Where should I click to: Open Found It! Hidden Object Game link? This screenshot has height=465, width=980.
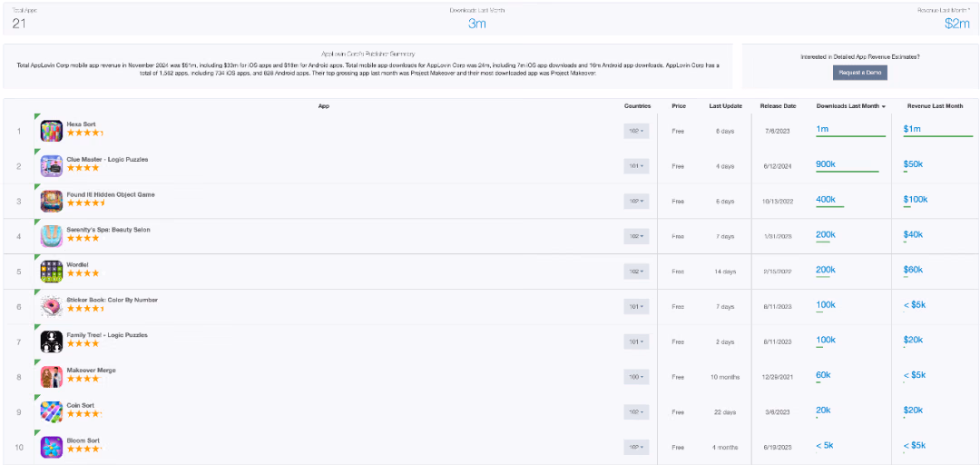click(111, 194)
